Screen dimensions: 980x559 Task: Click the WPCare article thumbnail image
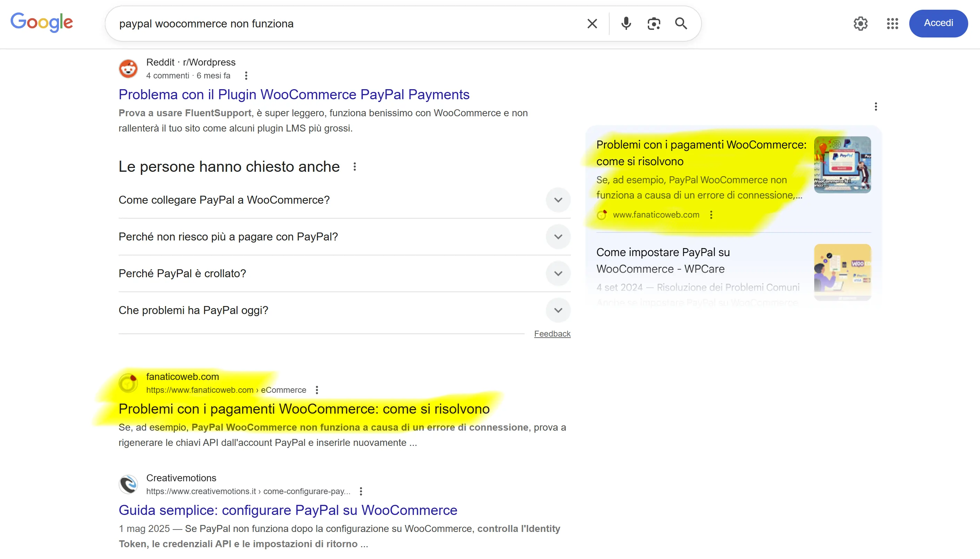point(843,272)
